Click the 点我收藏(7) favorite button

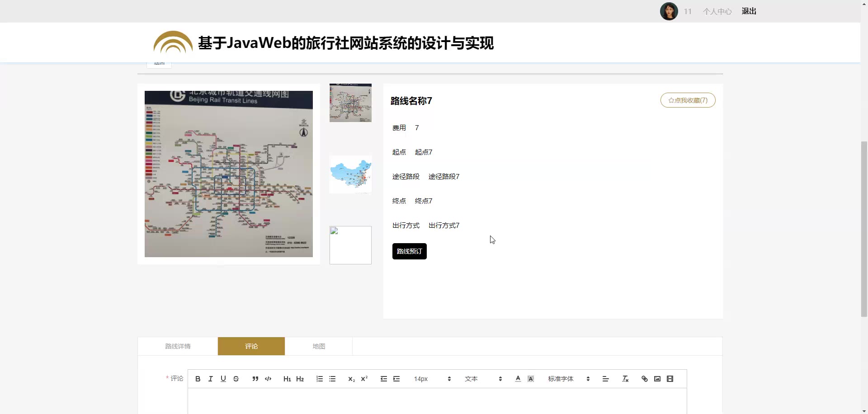pos(688,100)
